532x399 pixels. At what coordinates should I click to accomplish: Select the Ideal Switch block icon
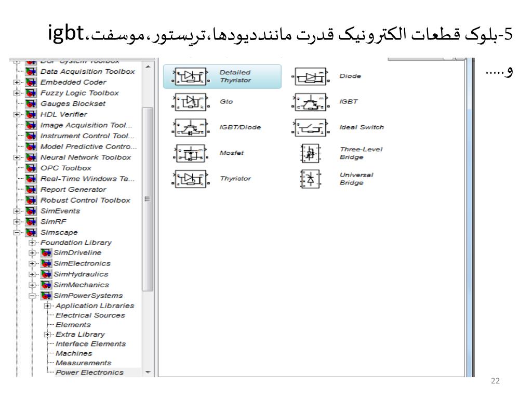[311, 128]
